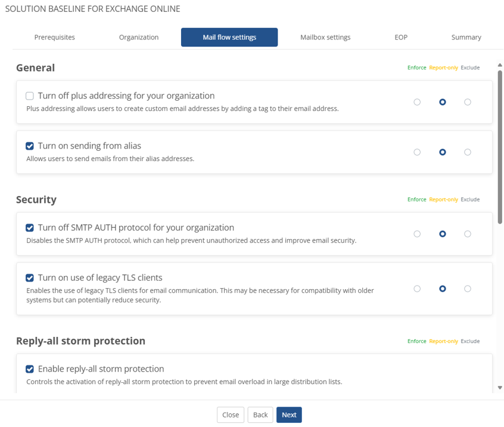The height and width of the screenshot is (427, 504).
Task: Select Enforce radio for plus addressing
Action: [417, 102]
